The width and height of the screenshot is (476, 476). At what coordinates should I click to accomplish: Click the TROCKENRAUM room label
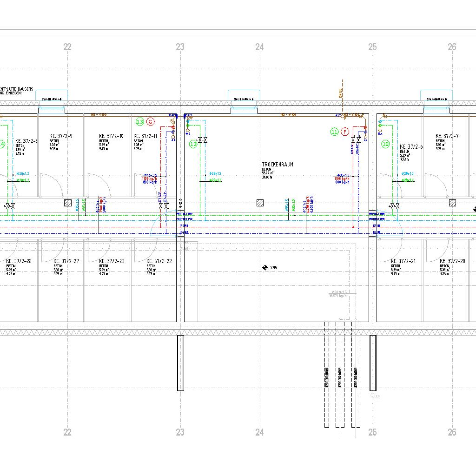278,165
